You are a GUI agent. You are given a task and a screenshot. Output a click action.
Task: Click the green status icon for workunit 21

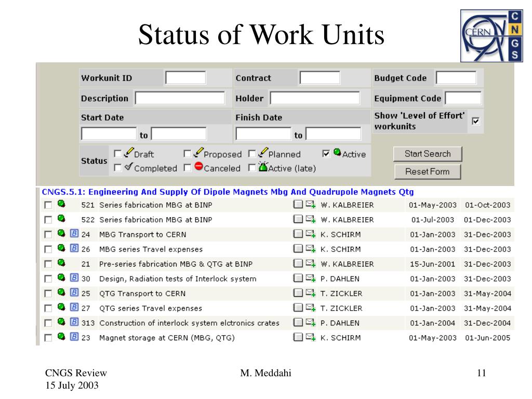point(61,263)
